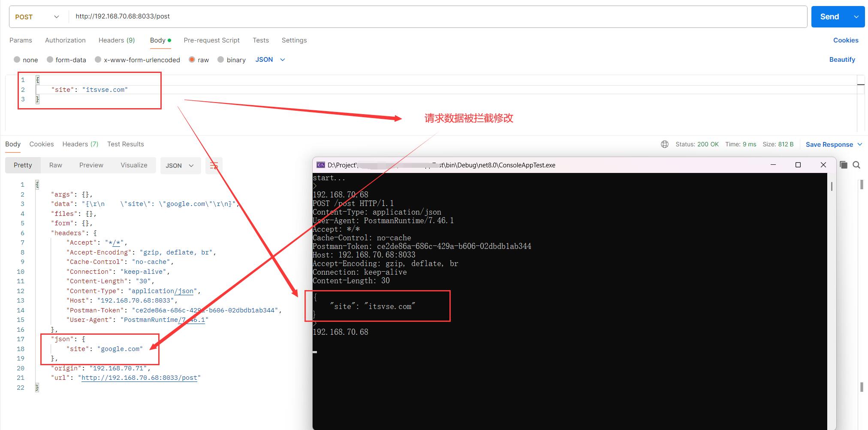Click the response pane vertical scrollbar
The image size is (868, 430).
(862, 185)
